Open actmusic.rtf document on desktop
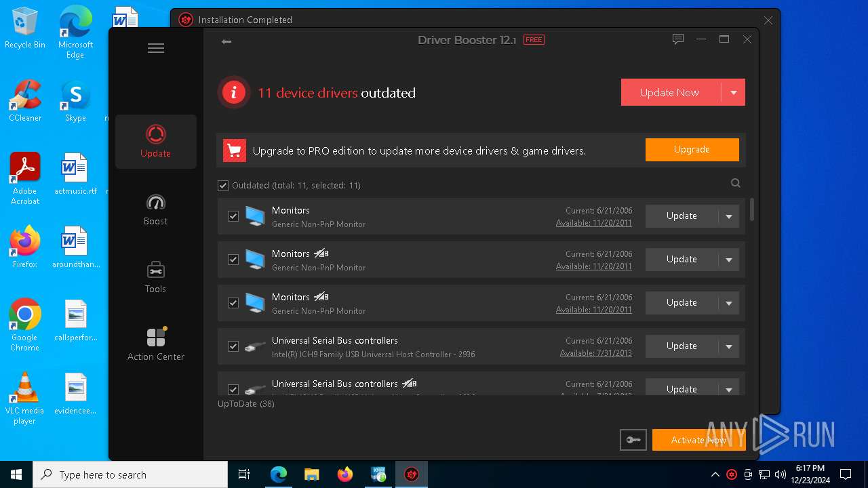Viewport: 868px width, 488px height. point(75,174)
